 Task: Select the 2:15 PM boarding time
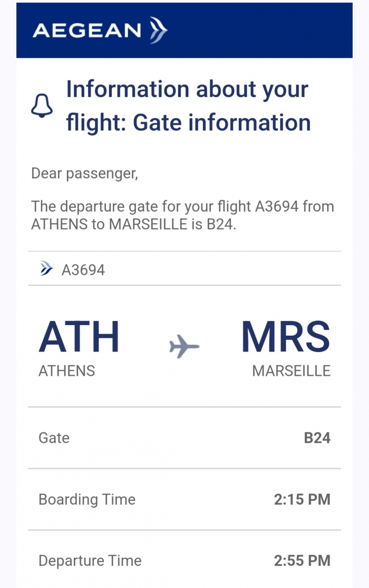(x=302, y=499)
